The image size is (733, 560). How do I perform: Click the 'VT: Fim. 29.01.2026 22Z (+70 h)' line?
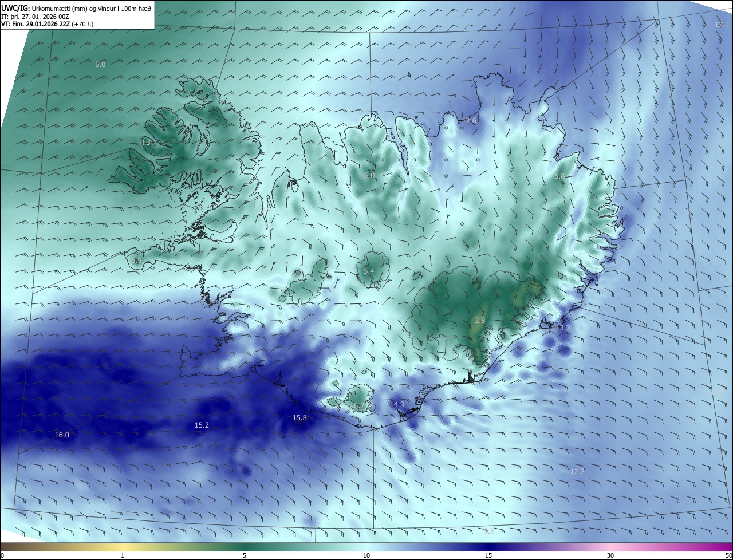pyautogui.click(x=47, y=24)
